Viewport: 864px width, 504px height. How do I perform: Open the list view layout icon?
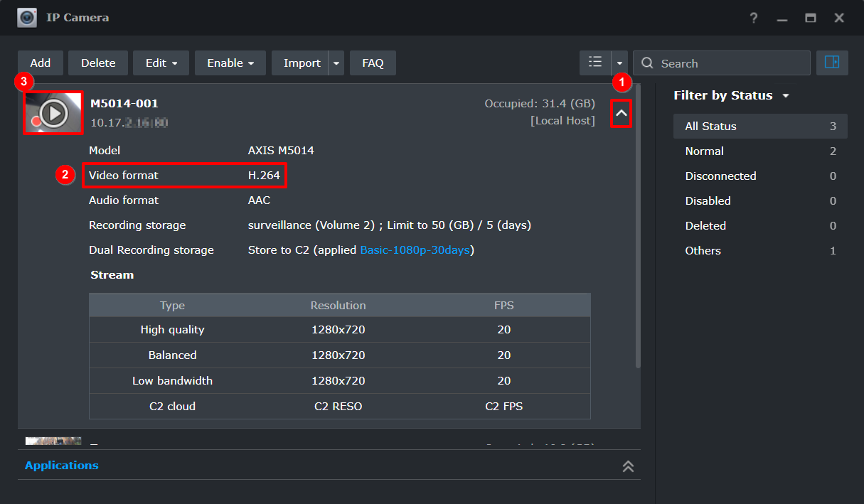pos(595,63)
